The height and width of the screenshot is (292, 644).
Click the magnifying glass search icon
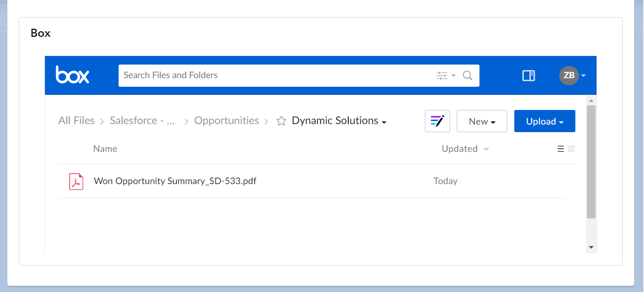click(468, 76)
